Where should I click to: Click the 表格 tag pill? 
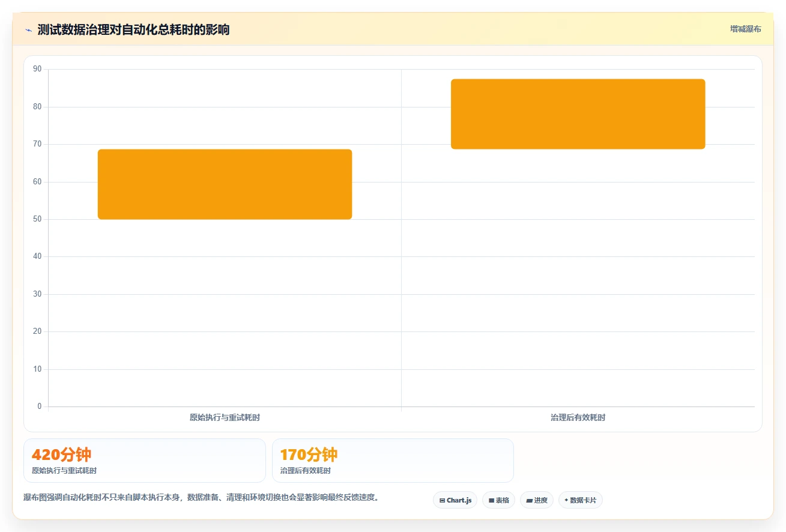click(498, 500)
